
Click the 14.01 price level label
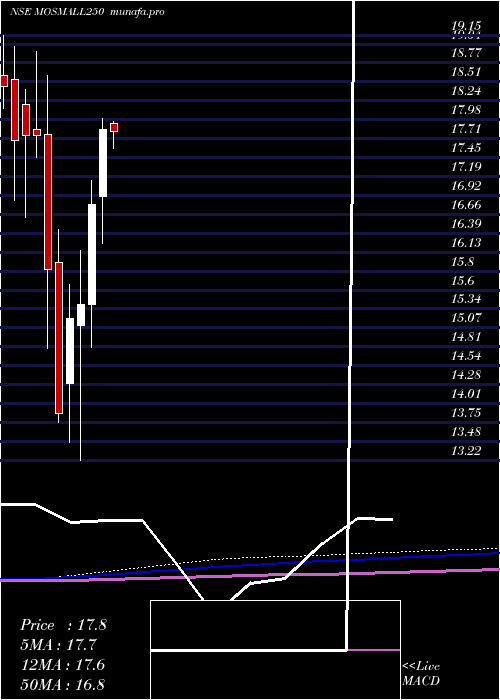click(x=466, y=394)
